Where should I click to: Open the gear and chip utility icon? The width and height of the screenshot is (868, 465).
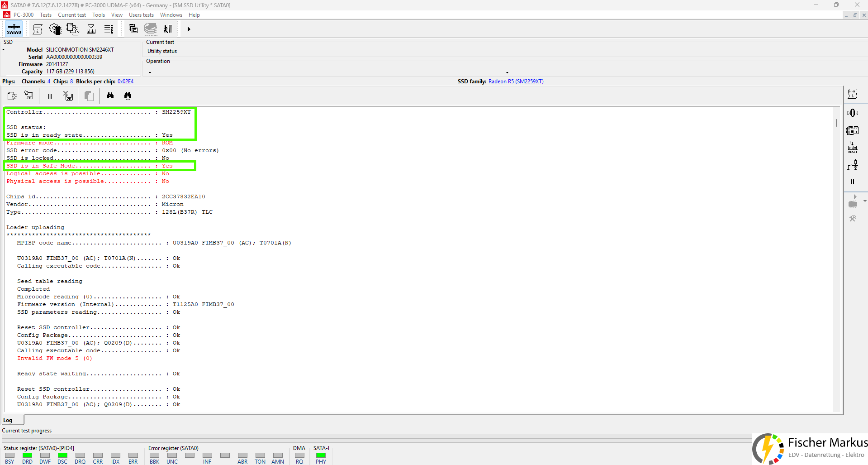[55, 29]
